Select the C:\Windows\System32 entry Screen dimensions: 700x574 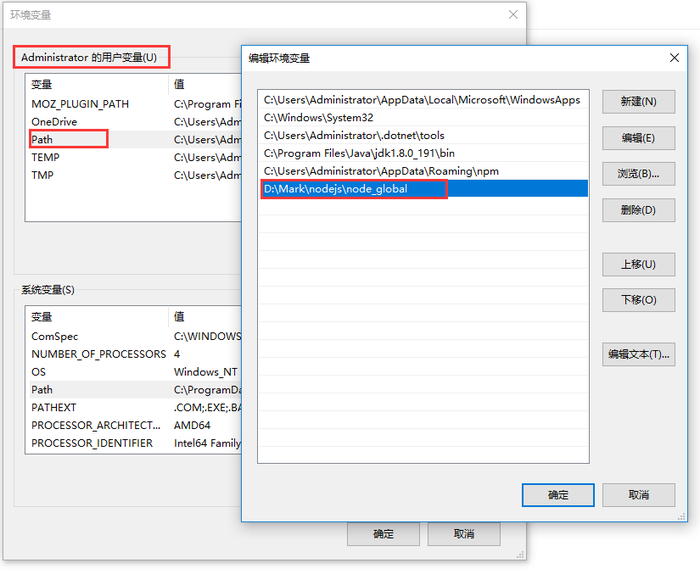[423, 118]
